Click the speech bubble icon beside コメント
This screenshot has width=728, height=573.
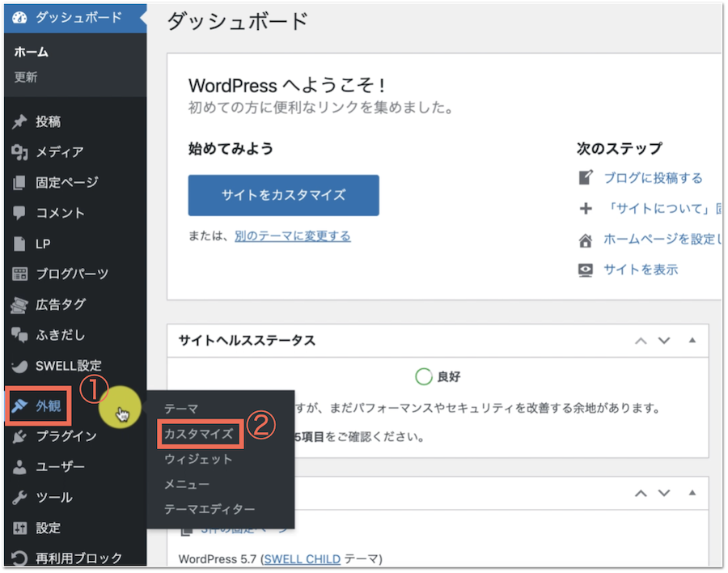[20, 214]
